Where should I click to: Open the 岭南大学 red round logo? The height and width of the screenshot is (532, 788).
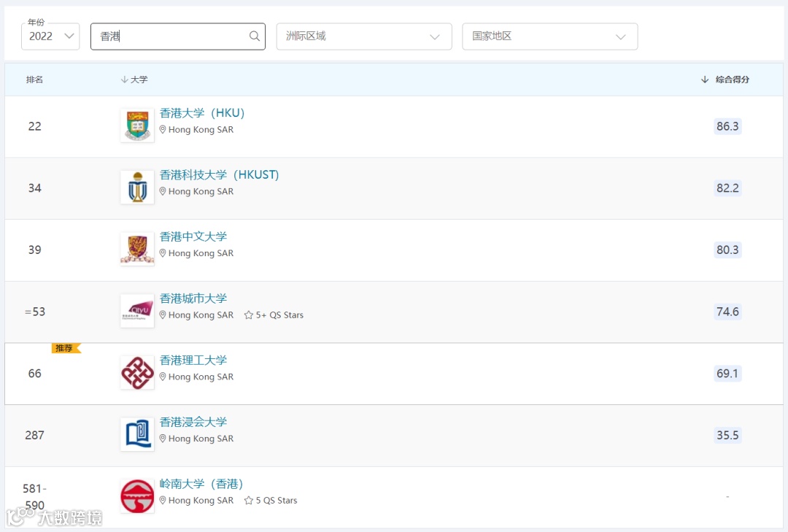137,497
